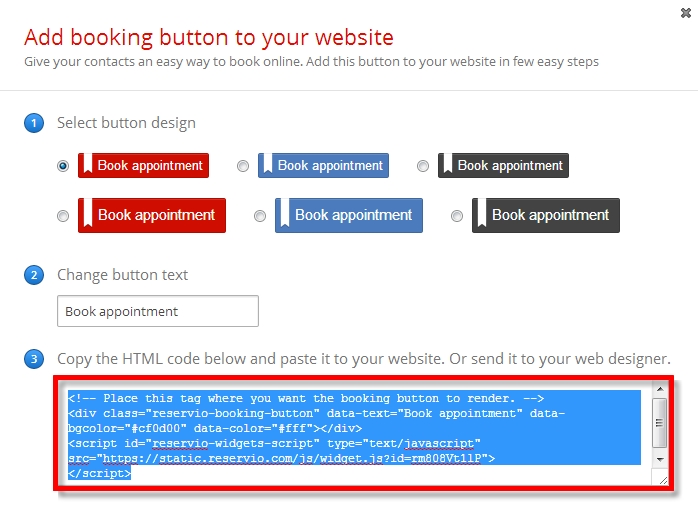Click the code textarea scroll down arrow
698x510 pixels.
click(x=660, y=459)
